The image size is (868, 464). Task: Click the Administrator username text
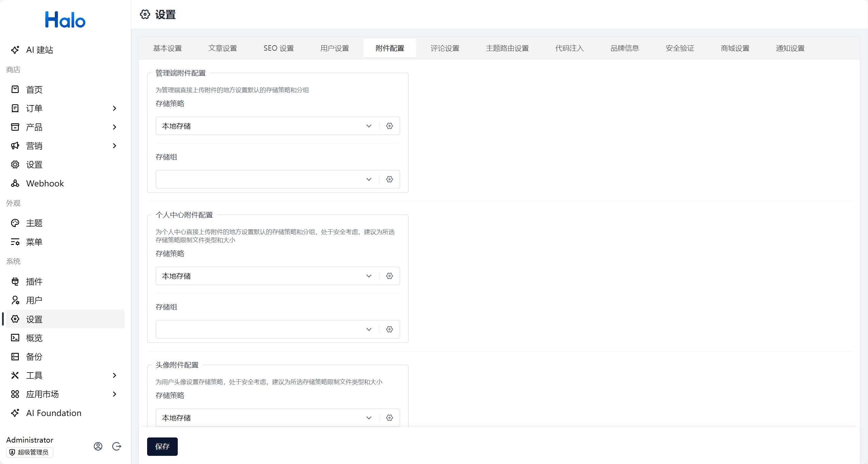click(30, 440)
